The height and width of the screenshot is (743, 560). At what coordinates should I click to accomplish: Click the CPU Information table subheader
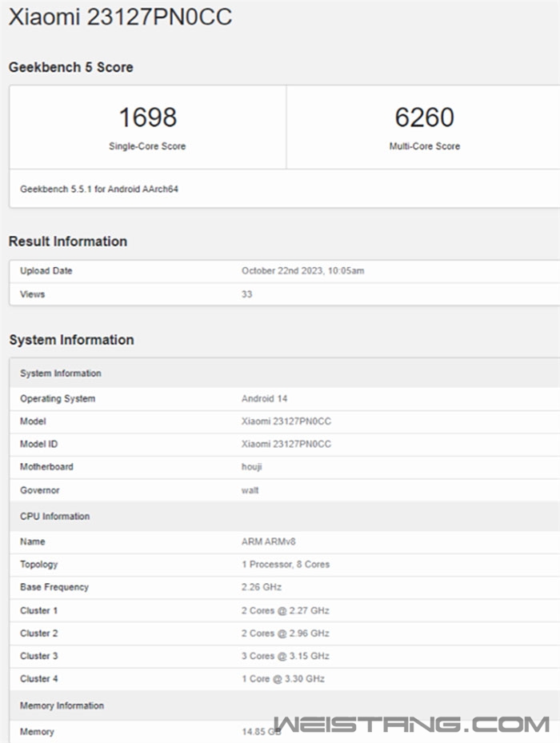pyautogui.click(x=54, y=517)
